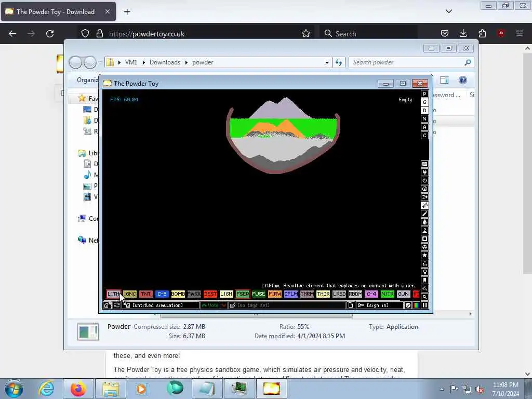532x399 pixels.
Task: Toggle the A ambient heat option
Action: (424, 127)
